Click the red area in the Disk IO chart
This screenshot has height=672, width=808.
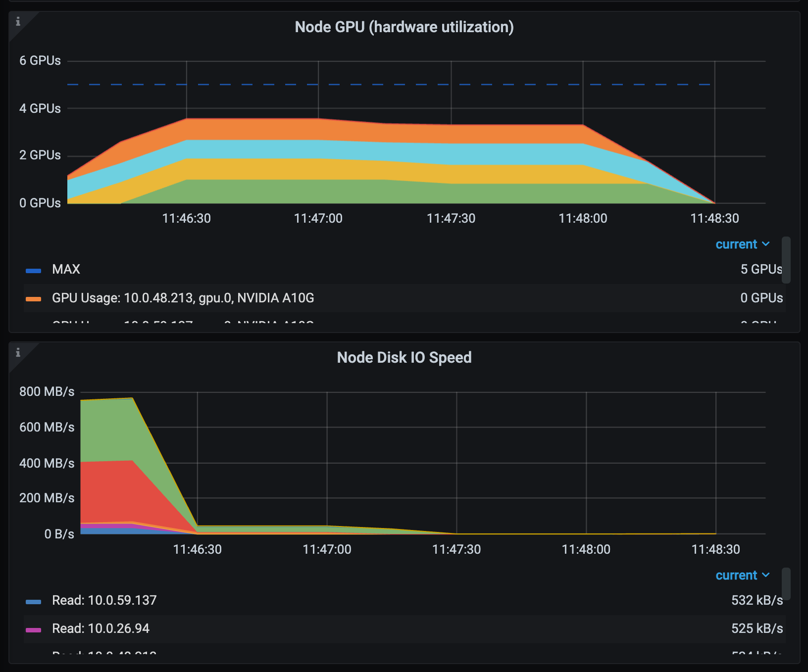click(114, 490)
